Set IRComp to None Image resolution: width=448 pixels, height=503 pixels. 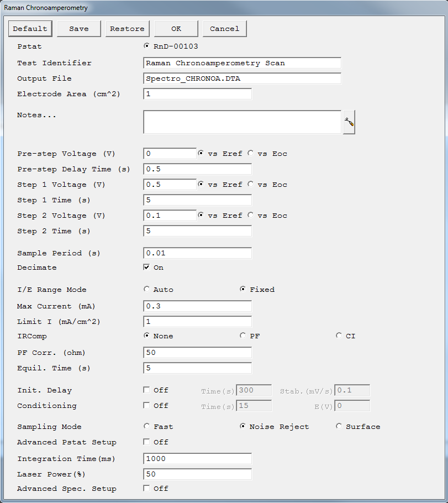pyautogui.click(x=146, y=335)
